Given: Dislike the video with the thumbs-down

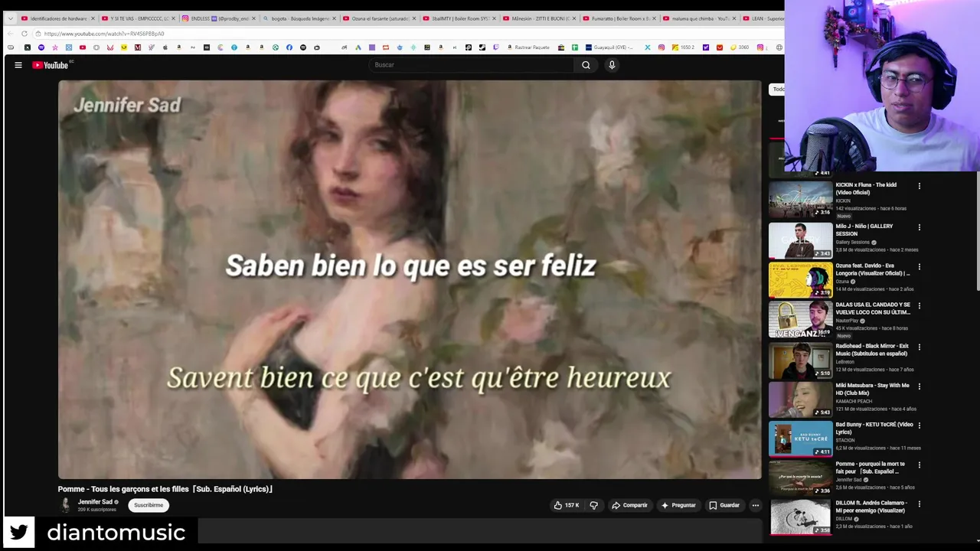Looking at the screenshot, I should coord(593,505).
